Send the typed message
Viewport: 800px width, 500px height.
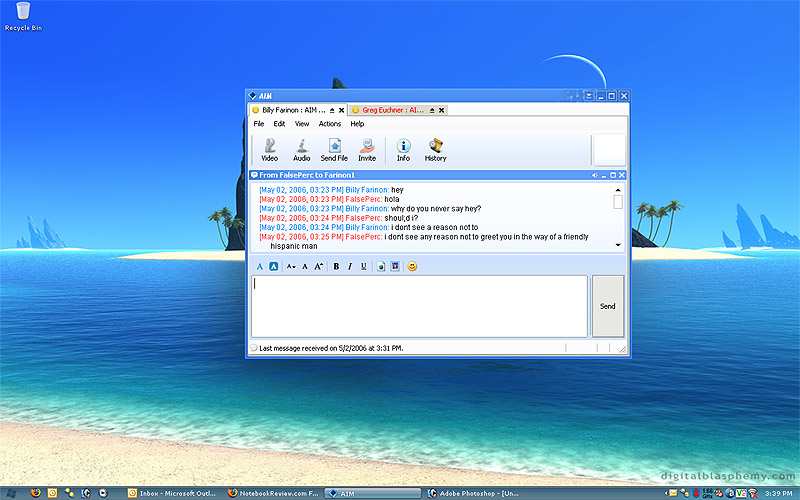608,306
